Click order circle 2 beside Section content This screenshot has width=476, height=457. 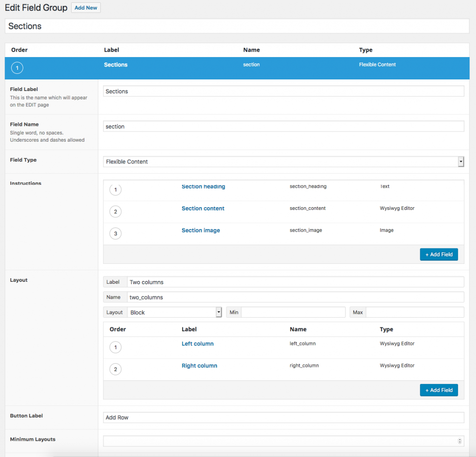(115, 212)
